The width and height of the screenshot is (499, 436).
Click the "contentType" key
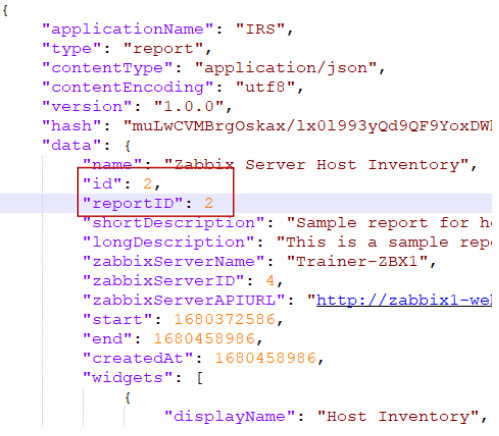(107, 68)
